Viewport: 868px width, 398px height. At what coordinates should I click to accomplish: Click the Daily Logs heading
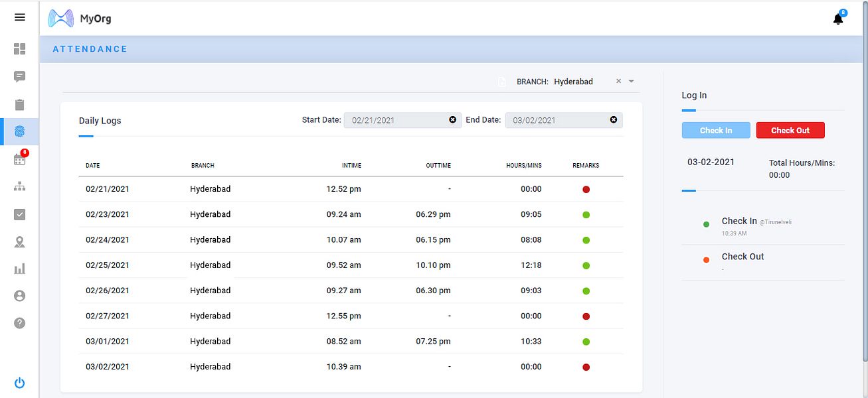click(100, 121)
